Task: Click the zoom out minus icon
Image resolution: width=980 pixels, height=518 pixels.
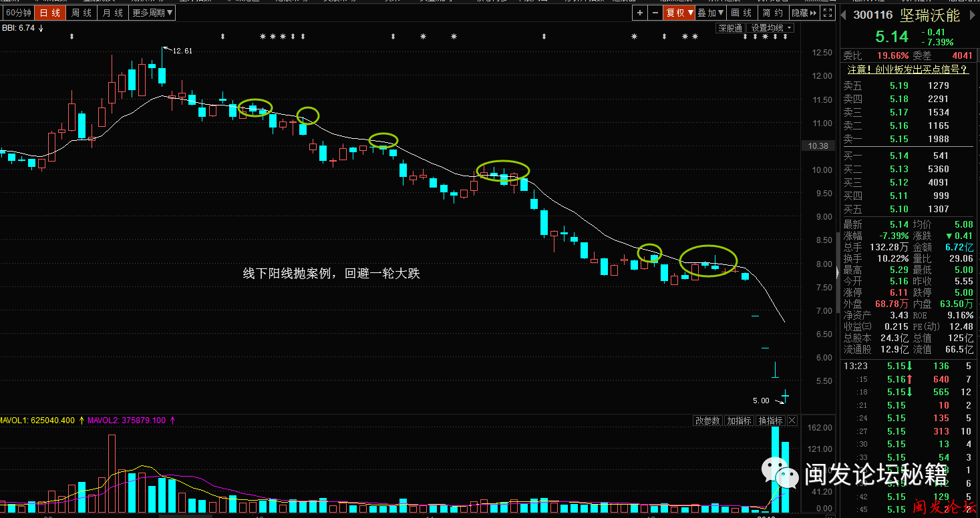Action: (655, 13)
